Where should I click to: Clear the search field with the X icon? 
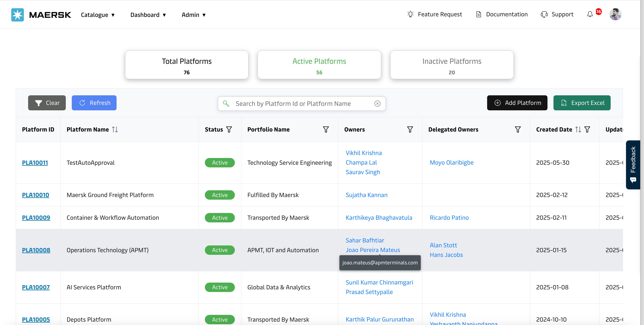(377, 103)
